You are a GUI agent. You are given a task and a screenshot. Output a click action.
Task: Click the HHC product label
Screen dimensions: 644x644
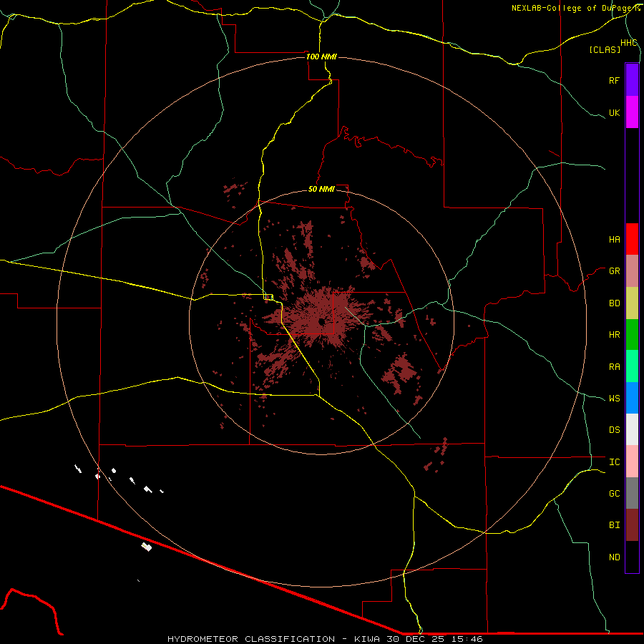pyautogui.click(x=628, y=43)
